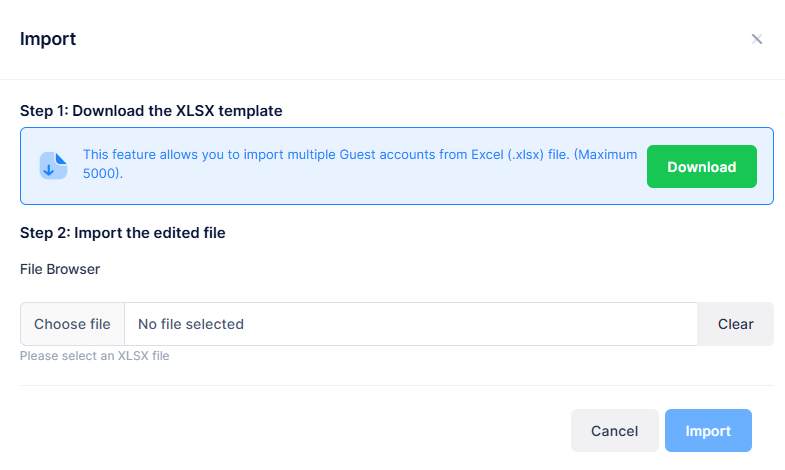Click the "File Browser" label
Screen dimensions: 785x470
[60, 269]
